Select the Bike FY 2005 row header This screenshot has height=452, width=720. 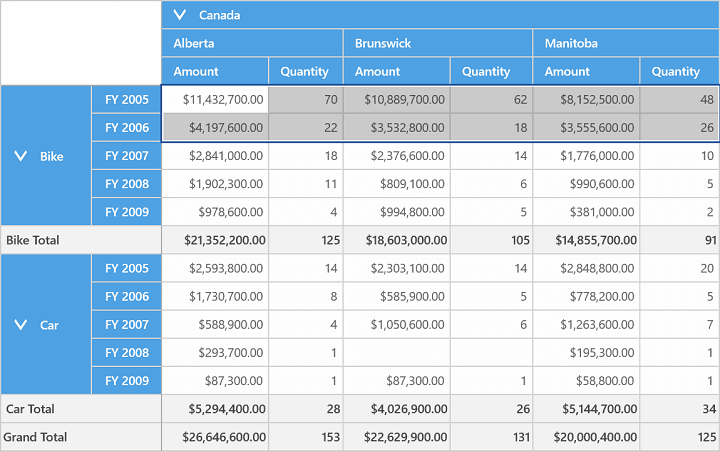(127, 99)
